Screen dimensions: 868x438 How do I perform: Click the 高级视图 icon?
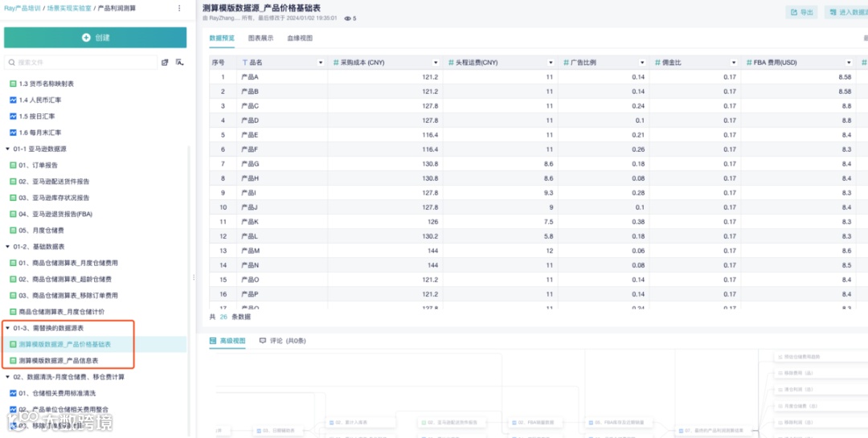[x=213, y=341]
